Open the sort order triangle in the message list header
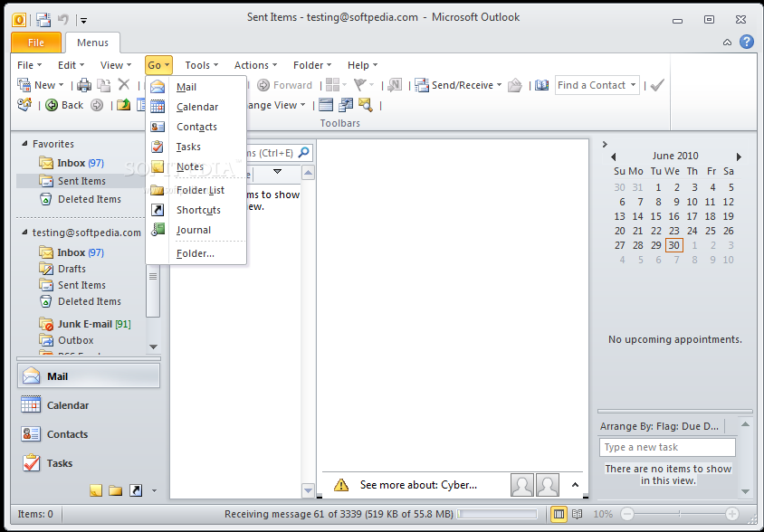764x532 pixels. click(x=277, y=172)
